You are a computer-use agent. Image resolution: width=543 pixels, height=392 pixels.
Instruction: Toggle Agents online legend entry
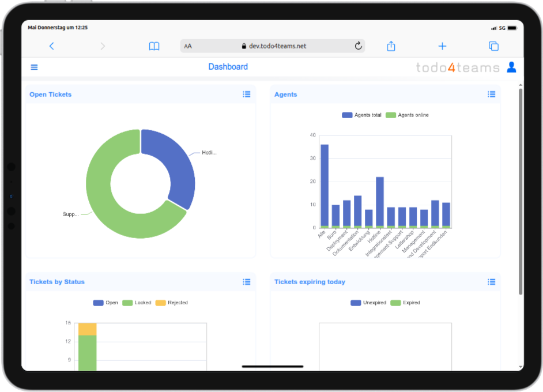[x=407, y=115]
